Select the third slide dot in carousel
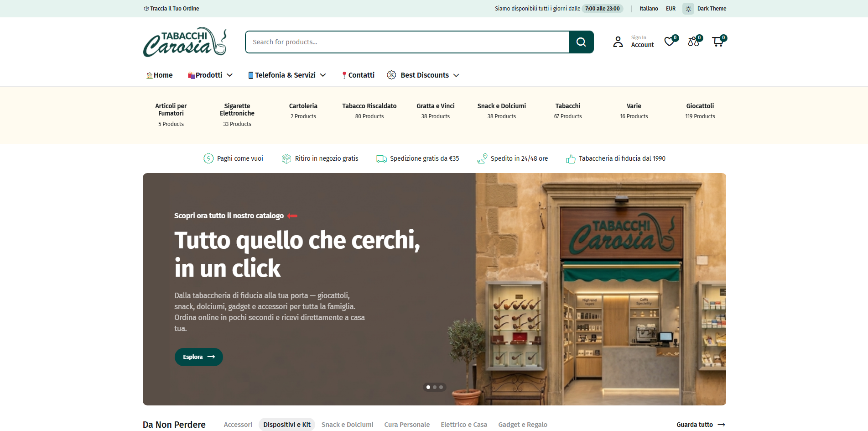The width and height of the screenshot is (868, 431). 441,387
